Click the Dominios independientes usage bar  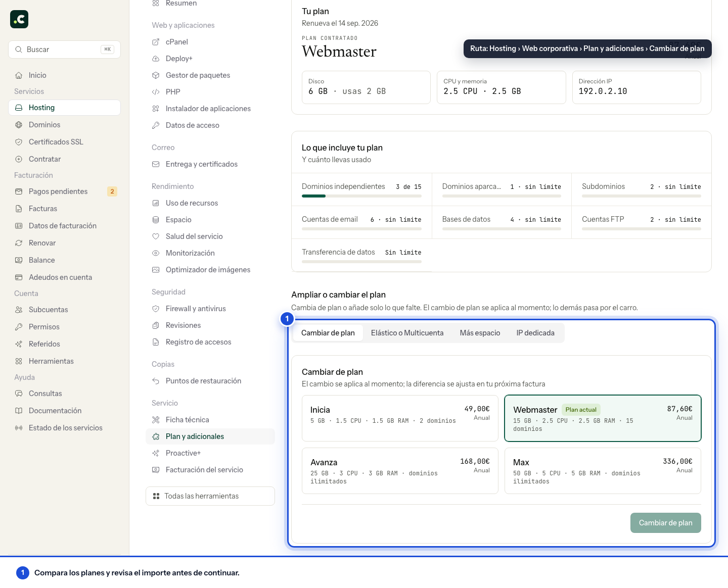[x=361, y=196]
